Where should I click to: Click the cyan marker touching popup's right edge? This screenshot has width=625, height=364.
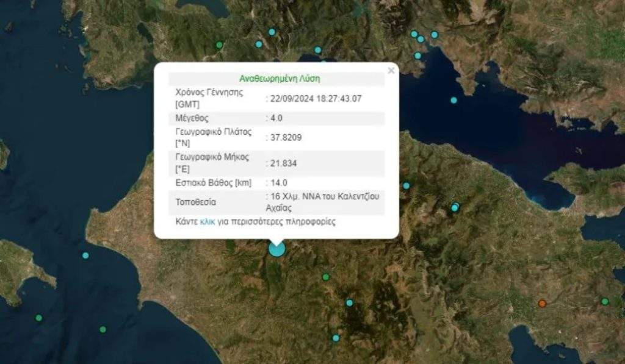pyautogui.click(x=406, y=185)
